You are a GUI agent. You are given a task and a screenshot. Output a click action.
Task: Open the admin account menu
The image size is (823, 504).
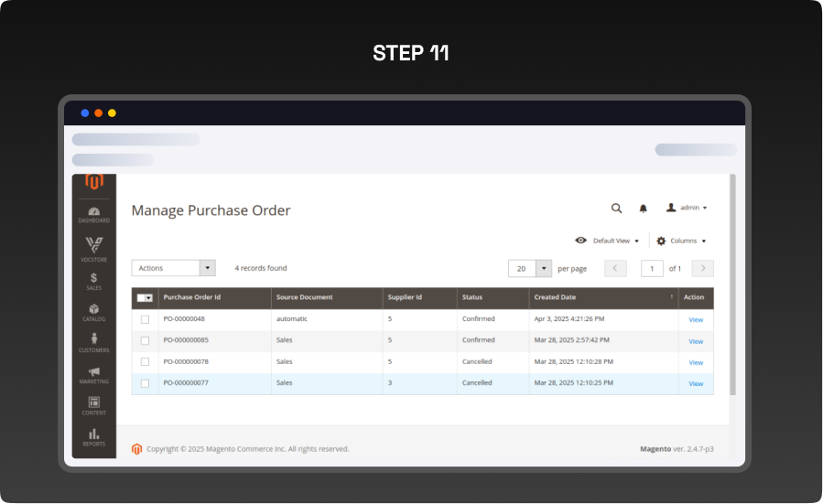pos(687,208)
